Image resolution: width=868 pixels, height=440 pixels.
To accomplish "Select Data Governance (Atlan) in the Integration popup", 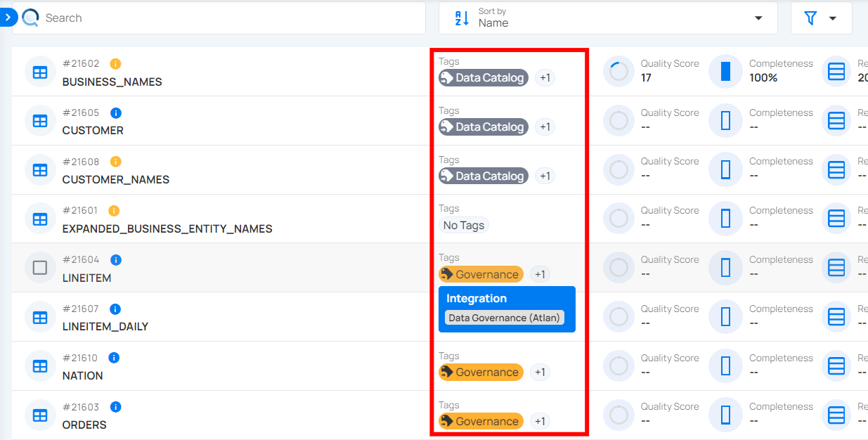I will pyautogui.click(x=506, y=318).
